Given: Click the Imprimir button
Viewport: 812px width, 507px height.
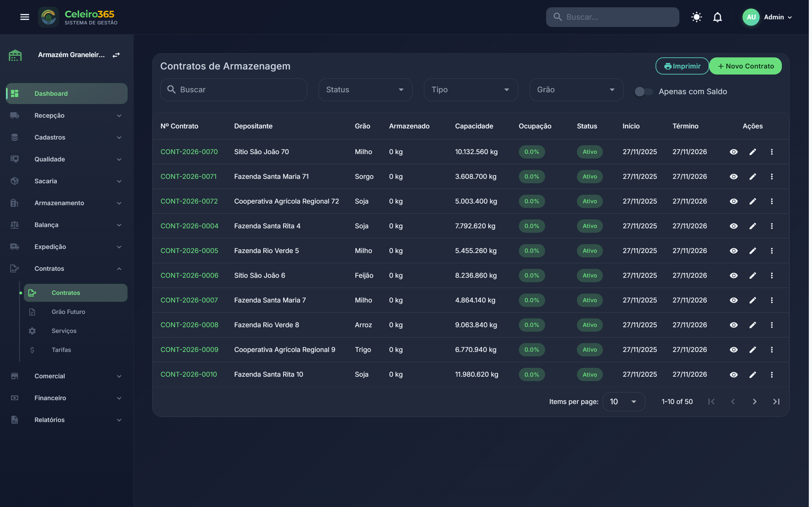Looking at the screenshot, I should [682, 66].
